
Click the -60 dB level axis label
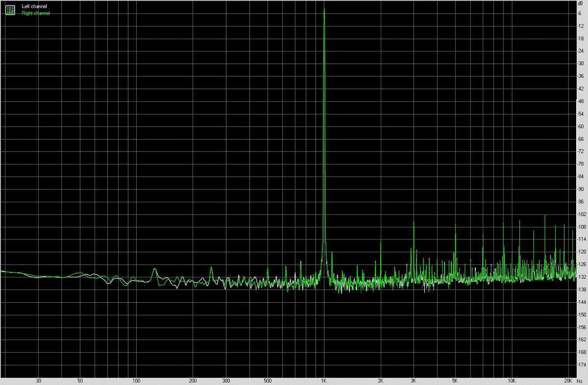click(582, 126)
